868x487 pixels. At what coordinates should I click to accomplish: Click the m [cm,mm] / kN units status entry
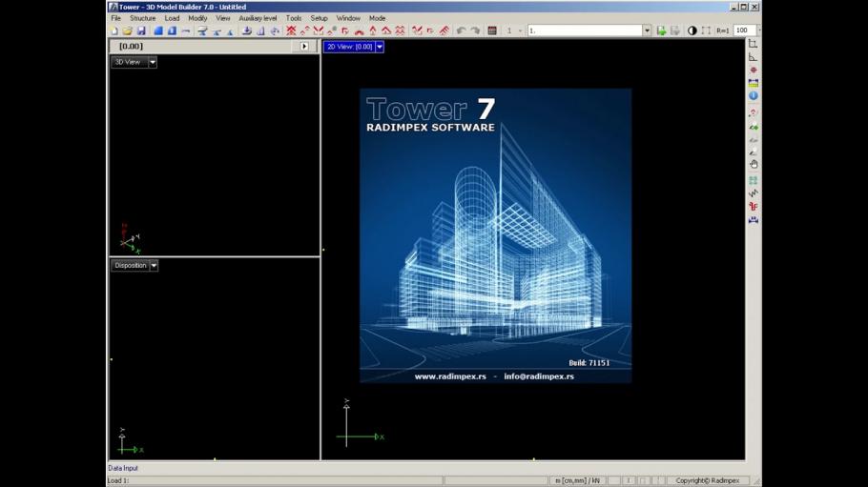coord(577,481)
